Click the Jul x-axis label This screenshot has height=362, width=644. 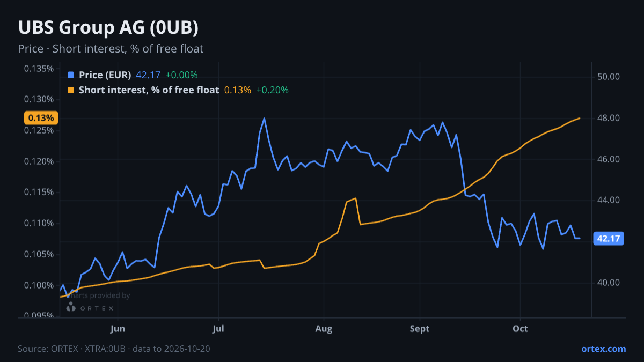coord(218,328)
